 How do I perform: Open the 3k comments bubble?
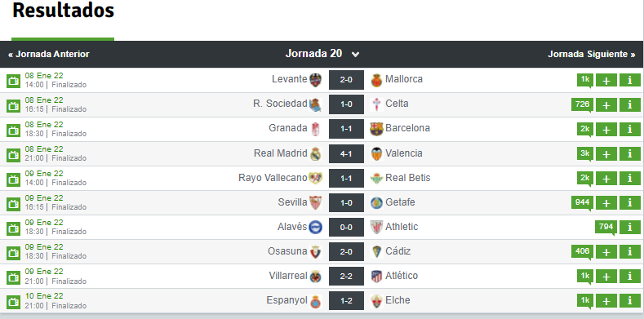[x=585, y=154]
